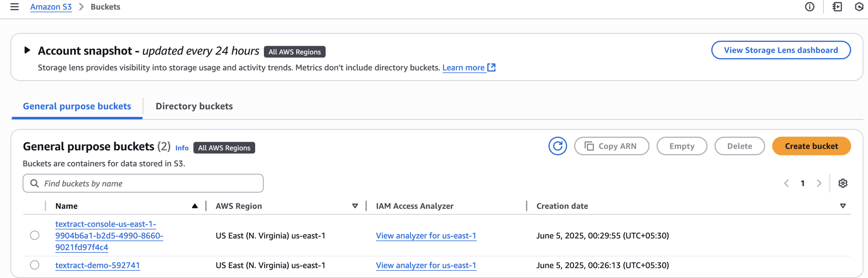Click the external link icon beside Learn more

pyautogui.click(x=491, y=67)
